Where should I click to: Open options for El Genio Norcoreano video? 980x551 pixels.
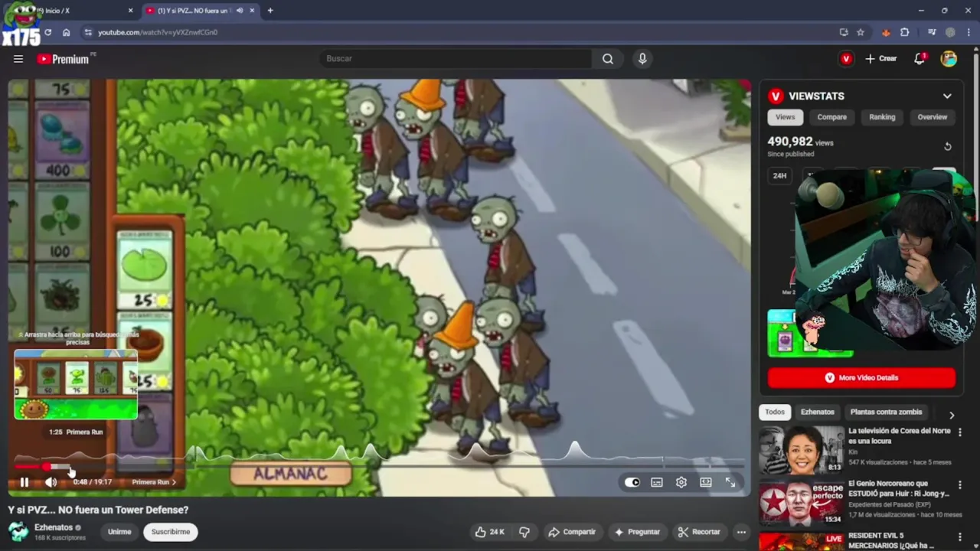(x=960, y=485)
